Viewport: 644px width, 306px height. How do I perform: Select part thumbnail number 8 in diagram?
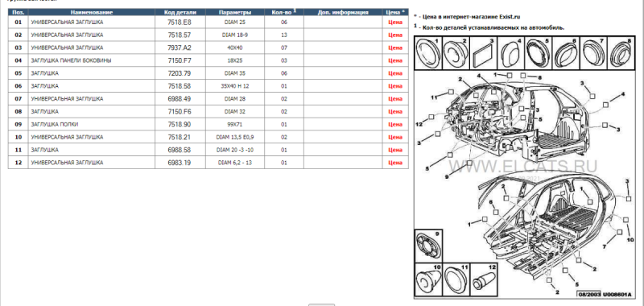coord(621,53)
